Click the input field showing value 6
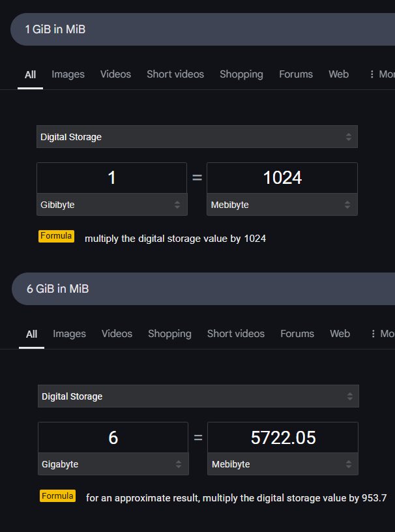Viewport: 395px width, 532px height. [113, 437]
